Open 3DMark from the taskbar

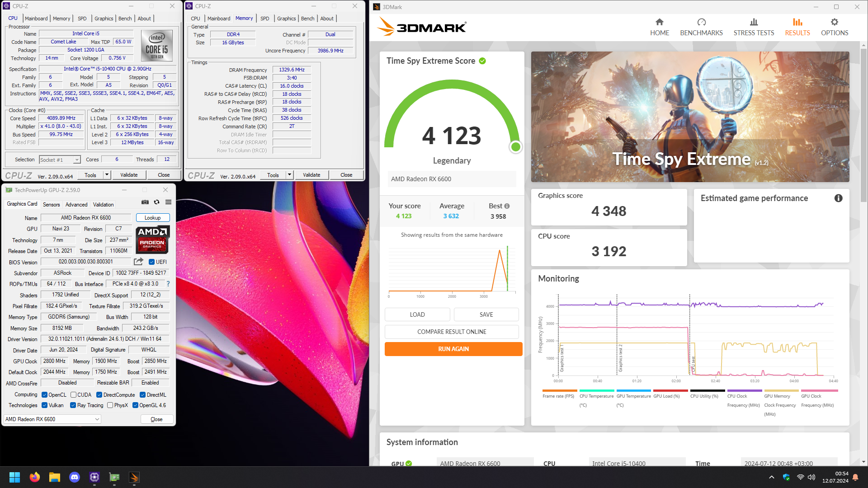[x=134, y=477]
